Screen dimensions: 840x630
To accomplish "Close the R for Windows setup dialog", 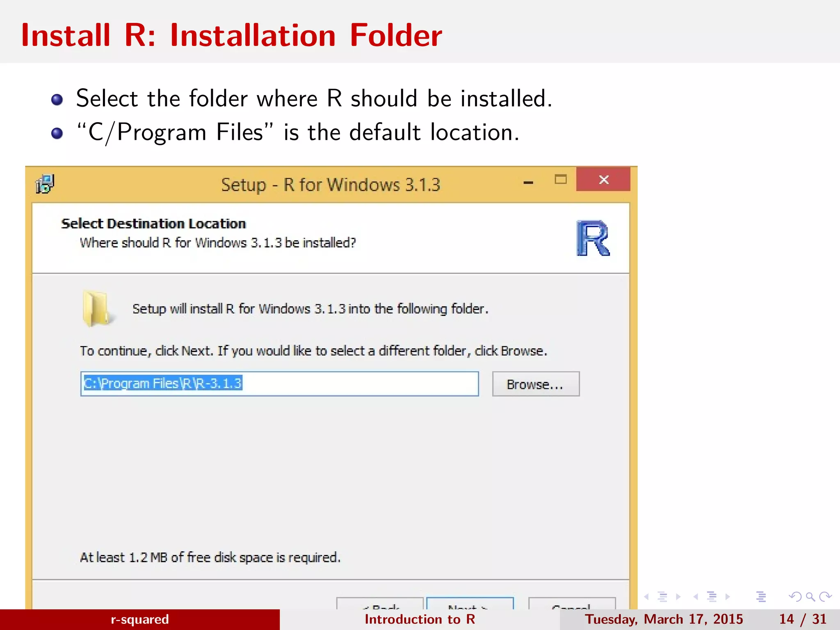I will click(603, 179).
